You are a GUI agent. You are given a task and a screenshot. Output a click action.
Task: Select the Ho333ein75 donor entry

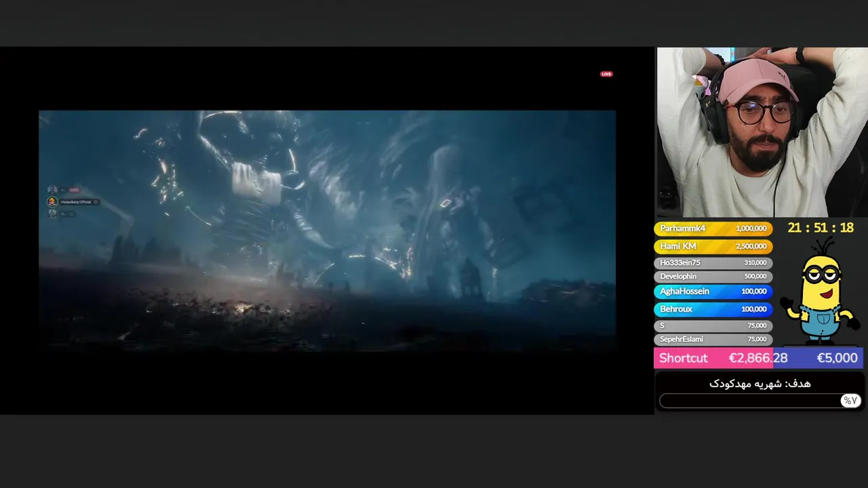point(713,262)
